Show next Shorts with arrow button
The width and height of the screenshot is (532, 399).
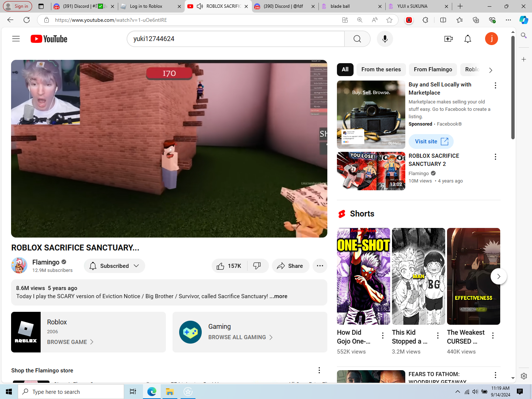499,276
